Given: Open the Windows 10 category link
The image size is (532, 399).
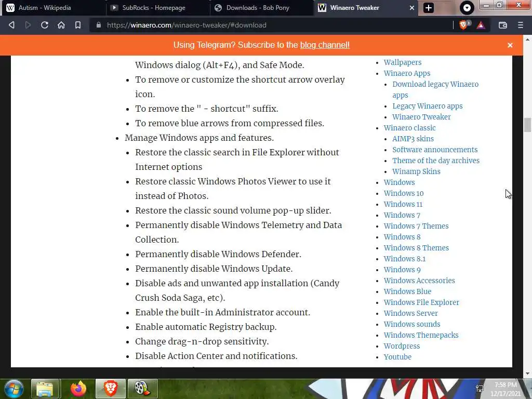Looking at the screenshot, I should pos(403,193).
